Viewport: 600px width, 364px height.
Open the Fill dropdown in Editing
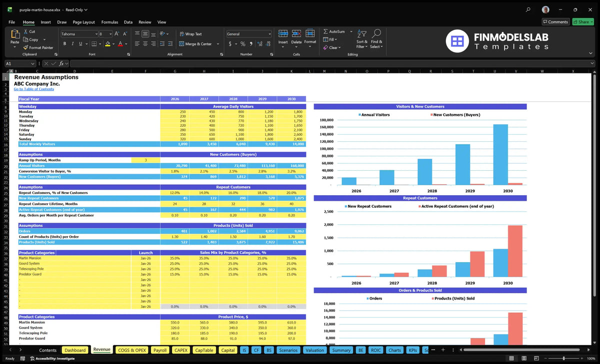pos(330,39)
